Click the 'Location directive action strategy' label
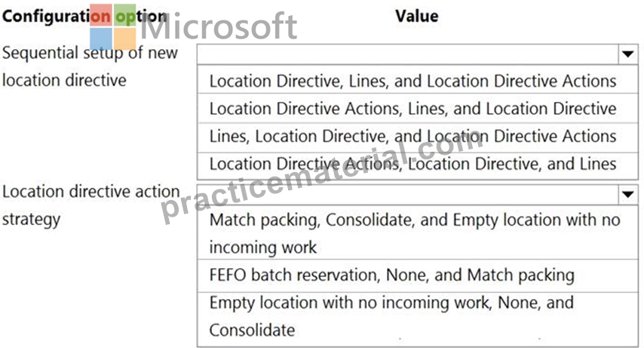 click(90, 205)
